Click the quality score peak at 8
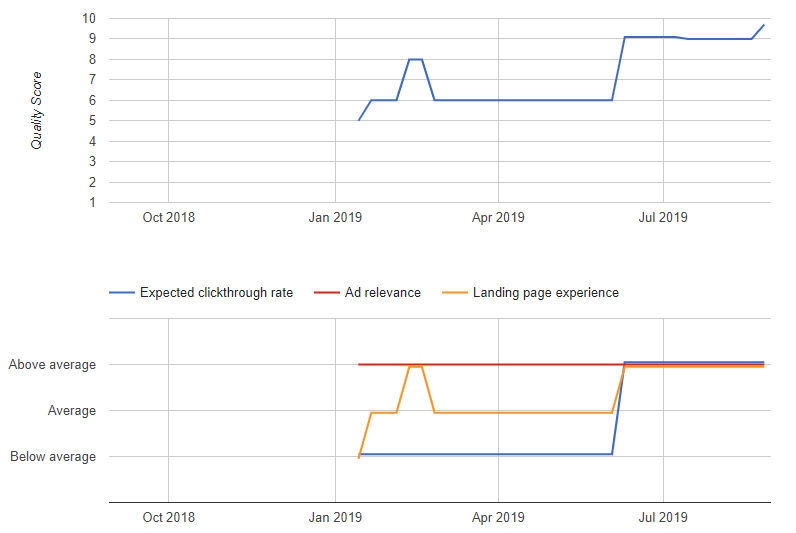The width and height of the screenshot is (796, 533). click(x=415, y=59)
